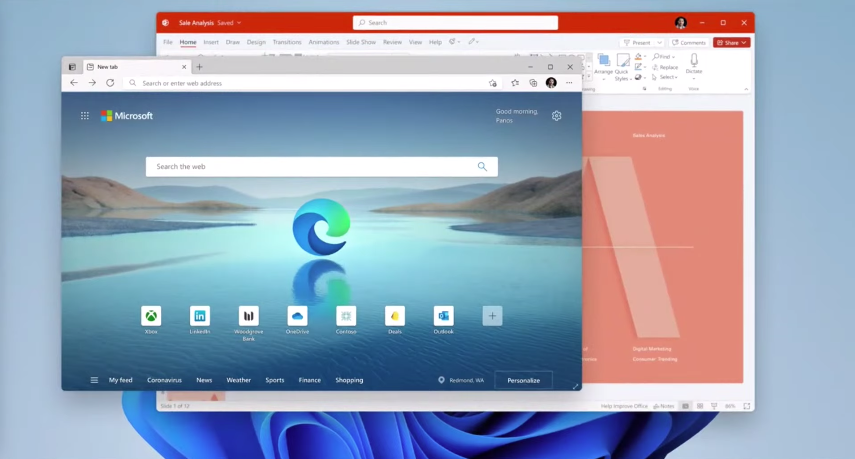Go back in Edge browser
855x459 pixels.
click(x=74, y=83)
